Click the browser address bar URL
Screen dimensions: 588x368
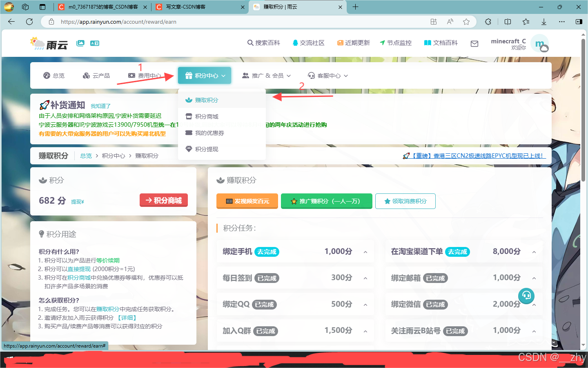coord(118,22)
